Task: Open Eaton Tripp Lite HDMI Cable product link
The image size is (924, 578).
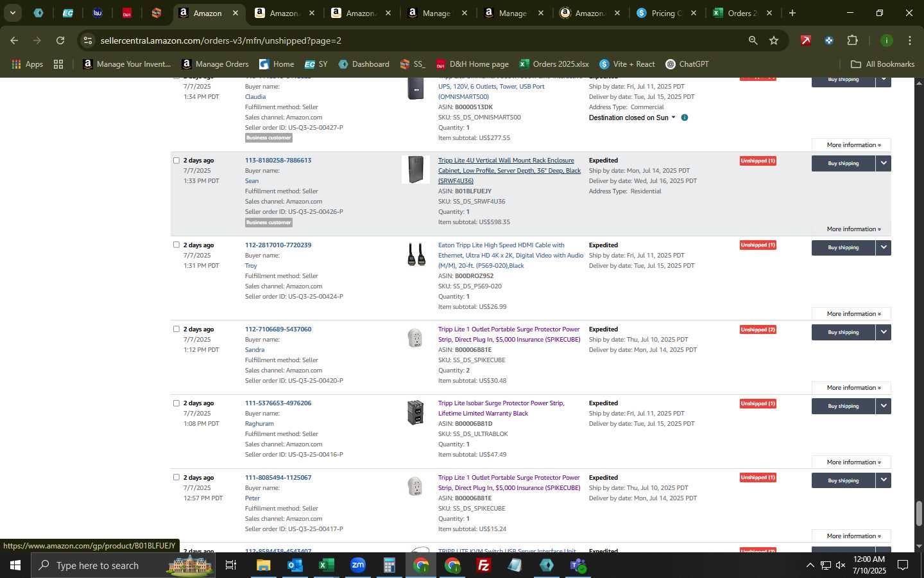Action: (511, 255)
